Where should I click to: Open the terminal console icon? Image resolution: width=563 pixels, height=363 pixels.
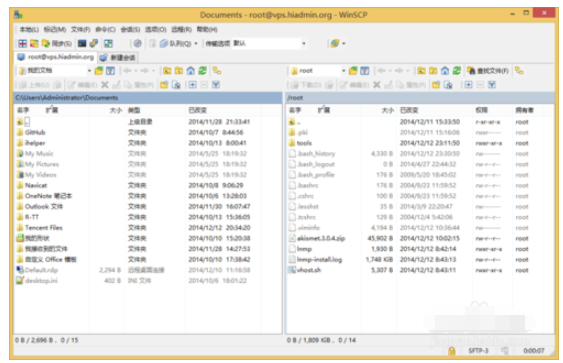click(x=82, y=43)
